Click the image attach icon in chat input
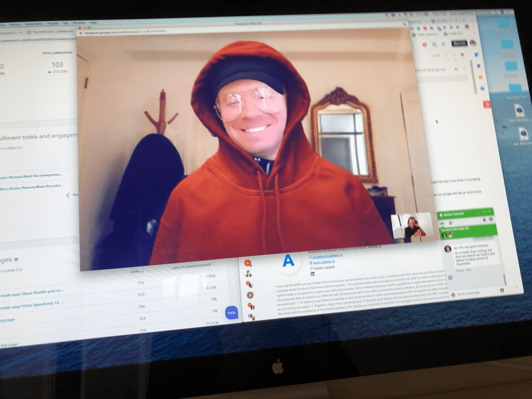532x399 pixels. [502, 290]
